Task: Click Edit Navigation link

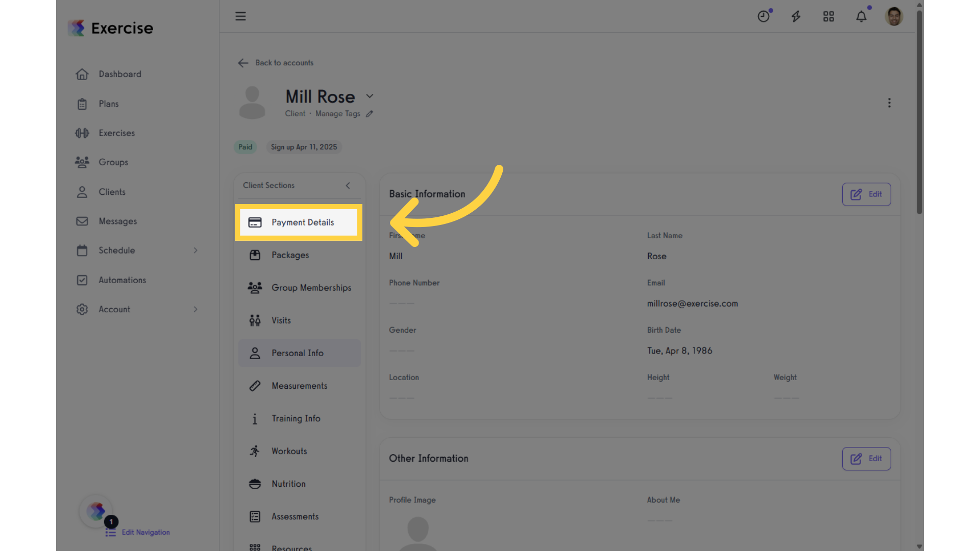Action: coord(145,532)
